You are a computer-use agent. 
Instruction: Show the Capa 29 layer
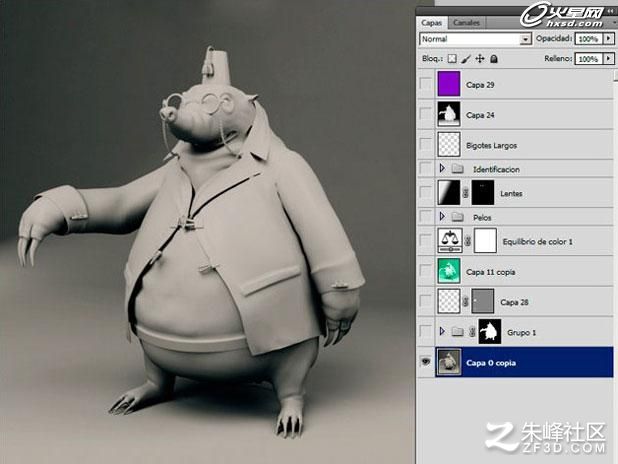tap(426, 84)
